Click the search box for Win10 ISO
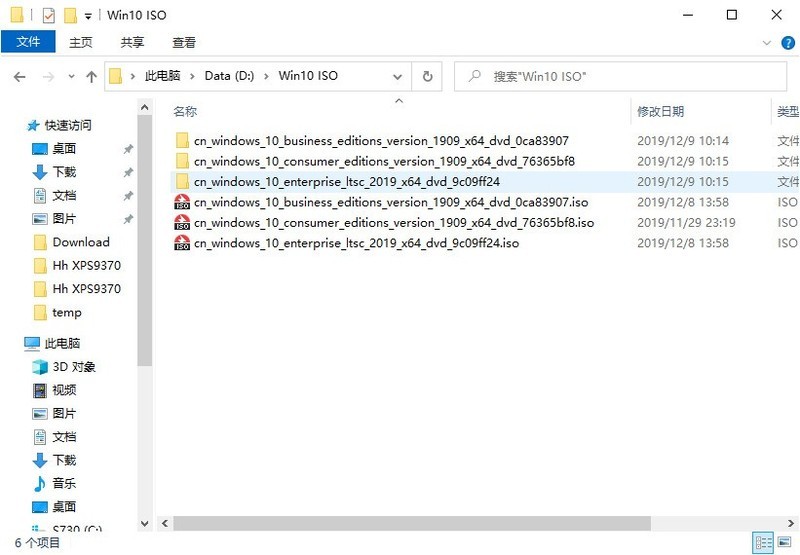The image size is (800, 555). [620, 77]
